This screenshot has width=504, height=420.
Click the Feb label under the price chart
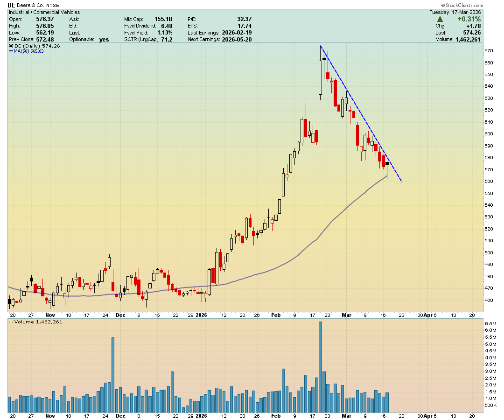(x=276, y=315)
